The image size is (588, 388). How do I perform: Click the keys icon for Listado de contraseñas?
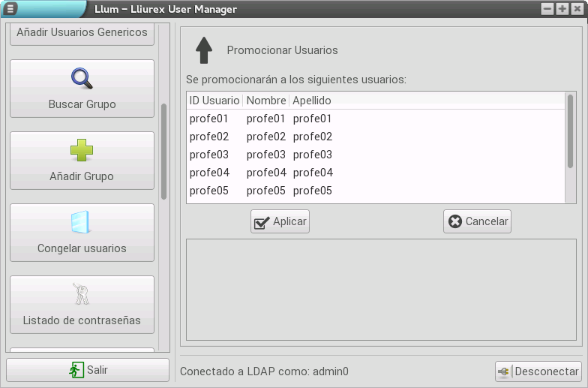click(x=82, y=294)
